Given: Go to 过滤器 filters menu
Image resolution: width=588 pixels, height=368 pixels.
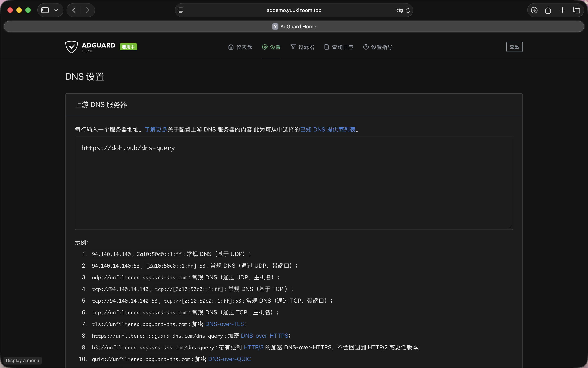Looking at the screenshot, I should (302, 47).
